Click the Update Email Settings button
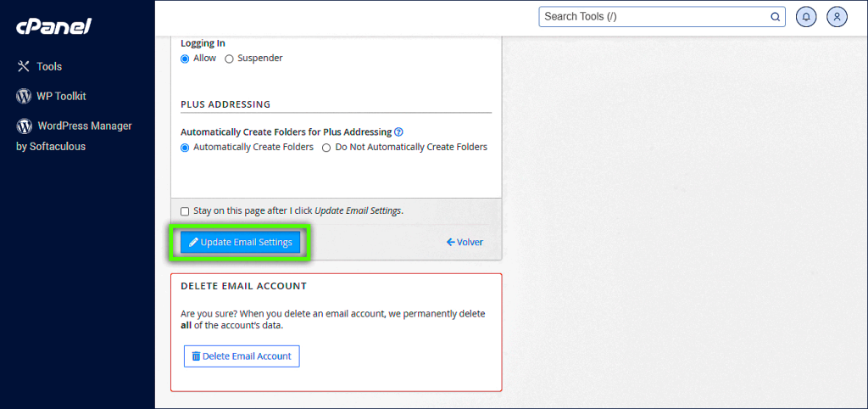 click(x=240, y=242)
